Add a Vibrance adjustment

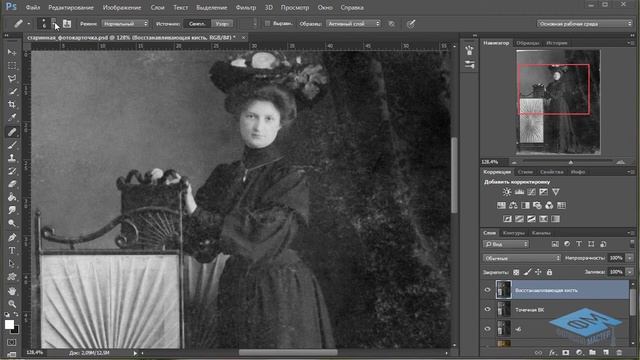pos(556,191)
